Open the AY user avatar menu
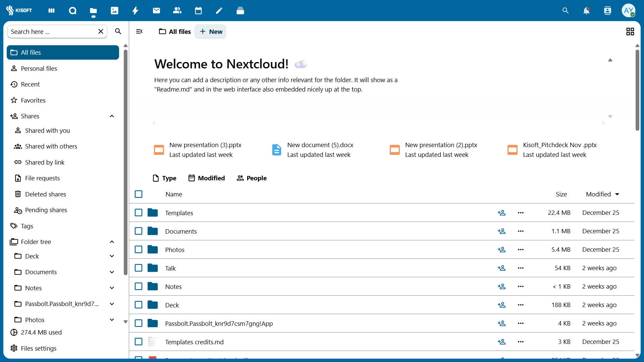 [x=629, y=11]
